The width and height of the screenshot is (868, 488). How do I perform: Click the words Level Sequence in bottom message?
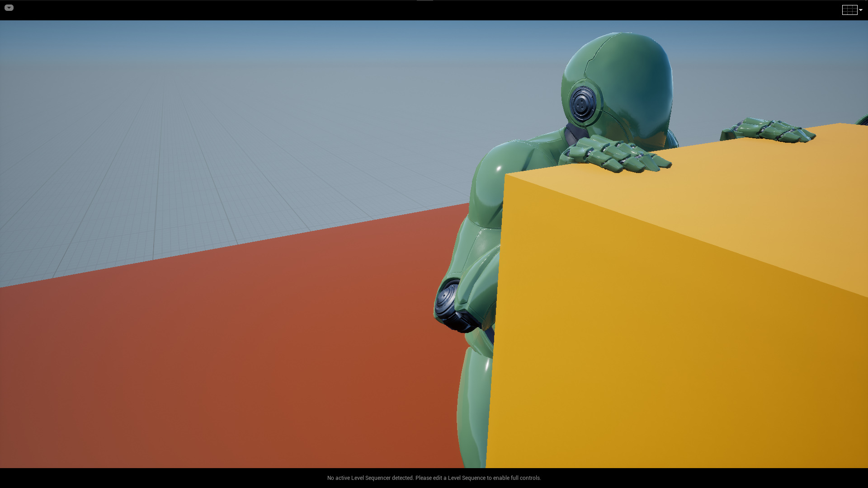pos(467,478)
